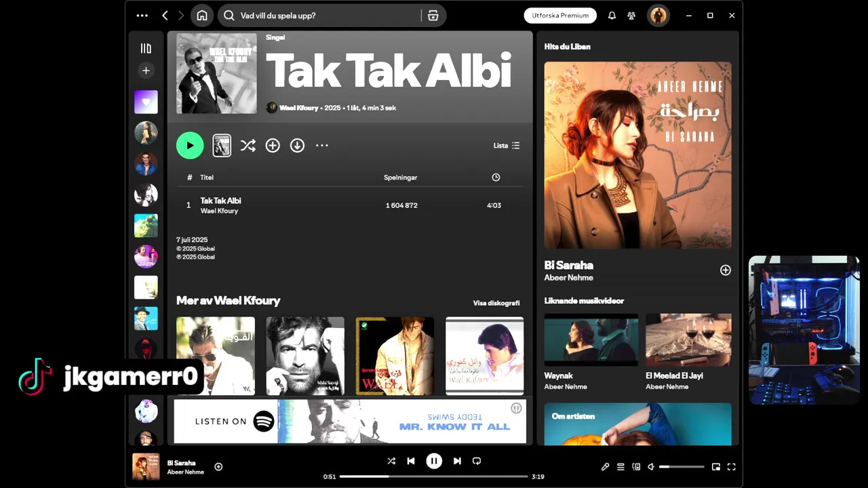Open the ad info icon on banner
Viewport: 868px width, 488px height.
coord(516,408)
